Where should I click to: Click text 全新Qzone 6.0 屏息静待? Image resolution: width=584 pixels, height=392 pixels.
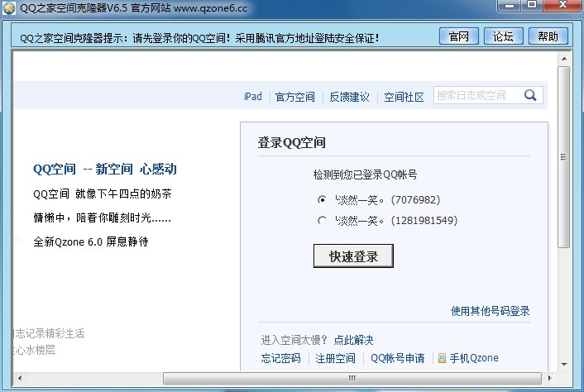click(x=91, y=242)
